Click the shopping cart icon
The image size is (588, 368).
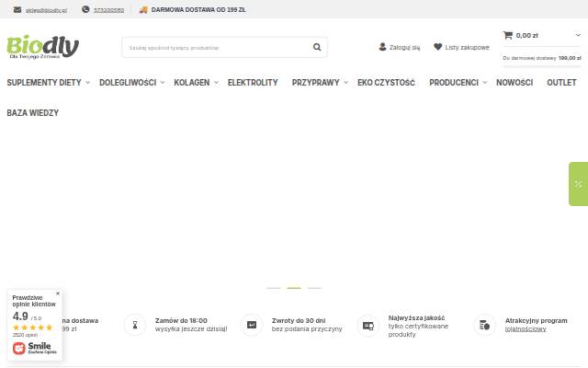coord(508,35)
